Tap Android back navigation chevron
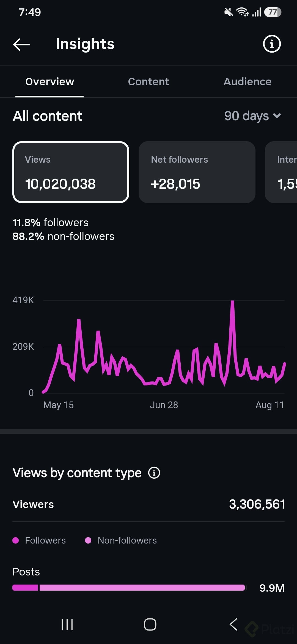Screen dimensions: 297x644 233,624
